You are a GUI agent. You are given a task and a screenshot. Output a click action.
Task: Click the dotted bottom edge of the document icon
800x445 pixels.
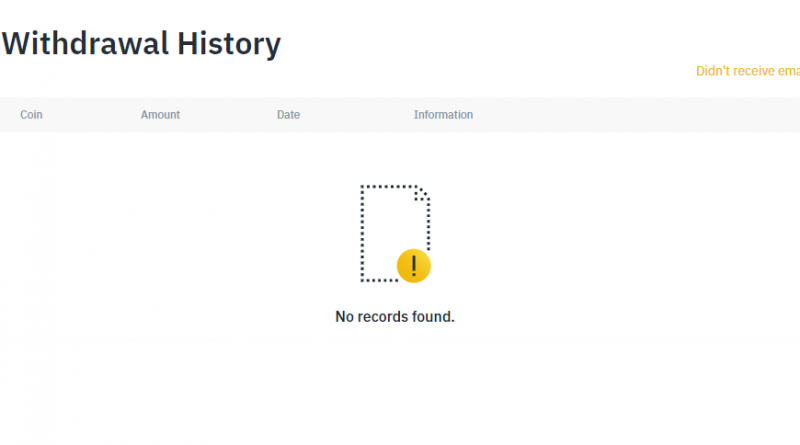[380, 280]
